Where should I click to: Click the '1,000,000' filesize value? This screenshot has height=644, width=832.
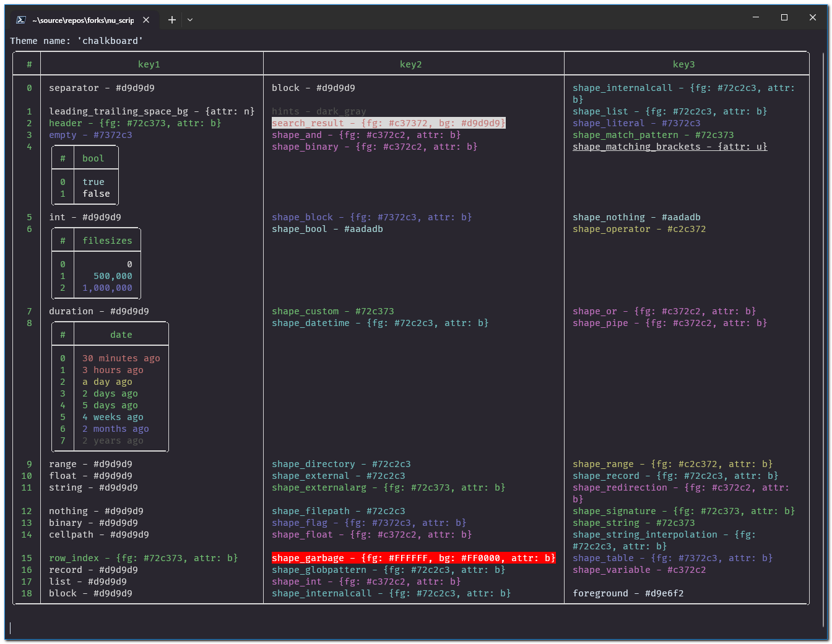(108, 288)
